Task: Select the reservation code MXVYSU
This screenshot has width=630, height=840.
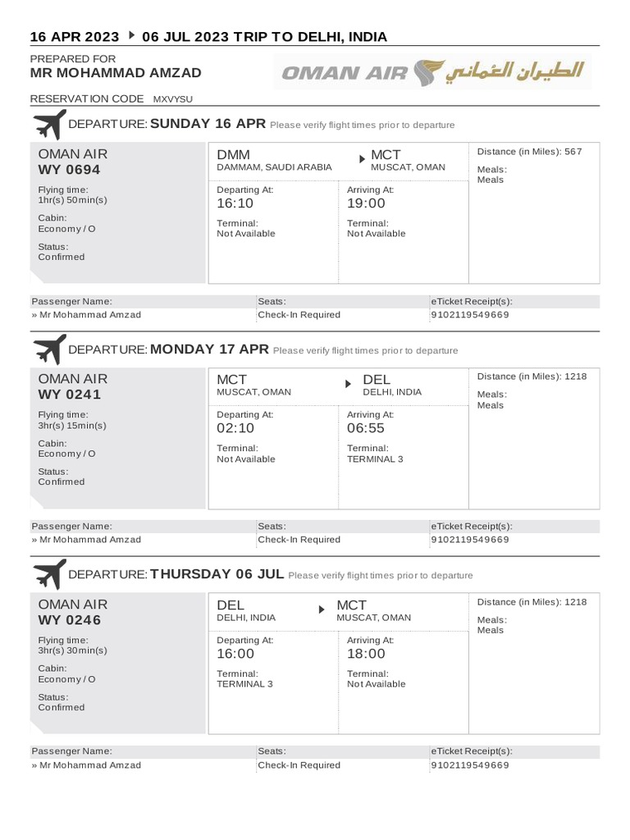Action: [x=173, y=99]
